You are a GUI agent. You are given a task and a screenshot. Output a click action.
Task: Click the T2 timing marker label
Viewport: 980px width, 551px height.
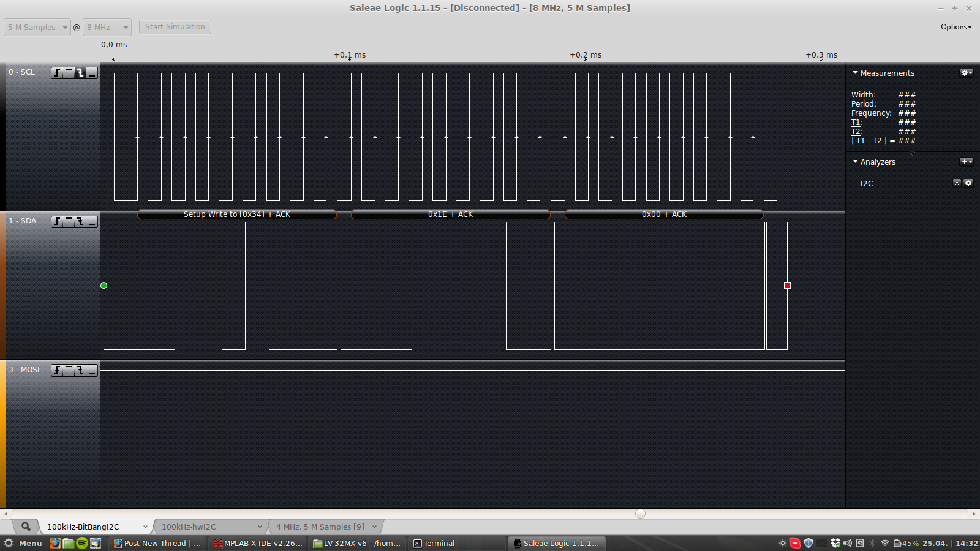tap(856, 132)
